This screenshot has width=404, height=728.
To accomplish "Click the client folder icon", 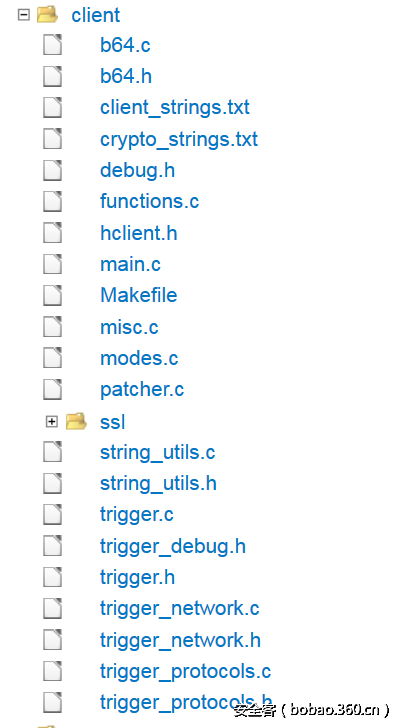I will (47, 14).
